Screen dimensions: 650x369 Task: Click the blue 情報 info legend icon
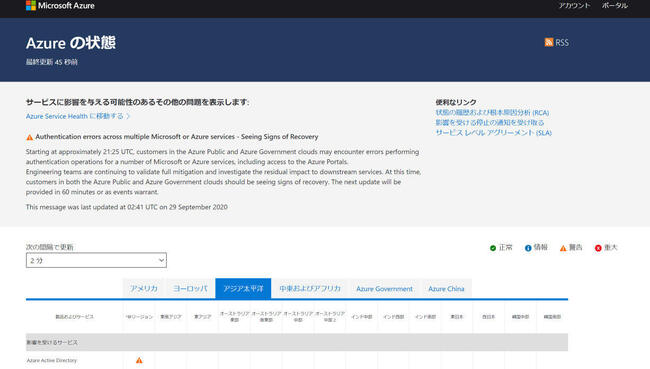tap(528, 248)
